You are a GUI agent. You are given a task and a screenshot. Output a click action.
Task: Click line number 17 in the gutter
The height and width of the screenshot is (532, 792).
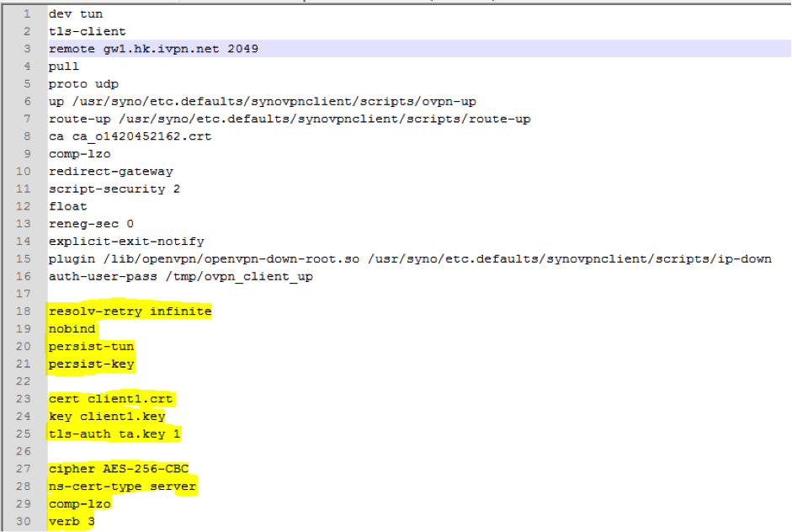[x=24, y=294]
